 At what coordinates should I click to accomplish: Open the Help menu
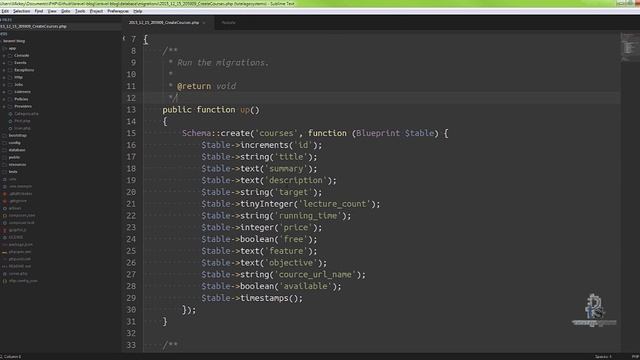(x=138, y=11)
